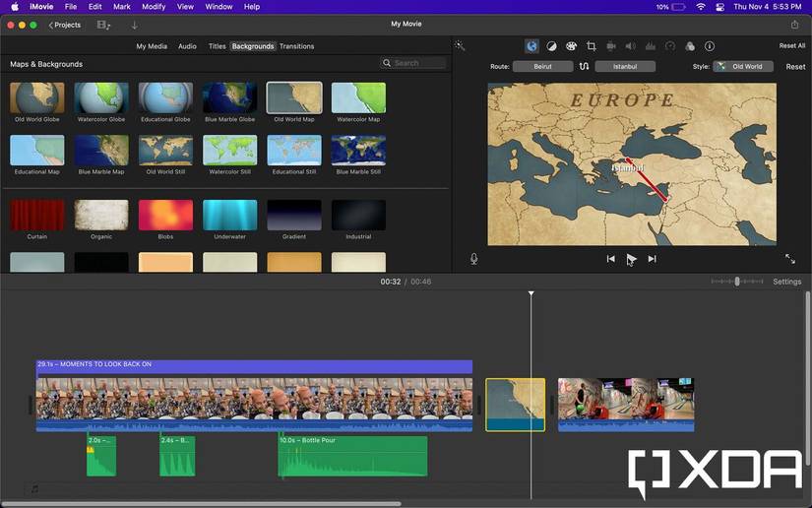This screenshot has height=508, width=812.
Task: Click the Beirut route start button
Action: click(x=542, y=66)
